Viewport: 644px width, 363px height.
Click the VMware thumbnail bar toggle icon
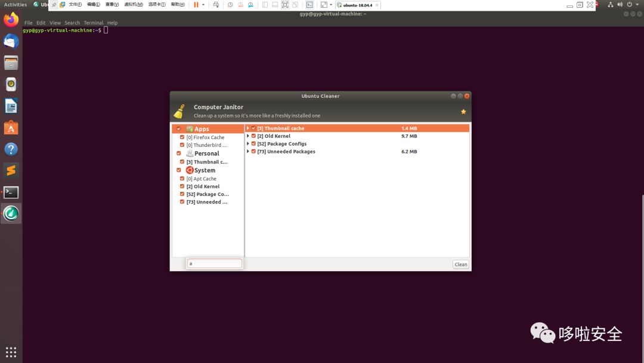pyautogui.click(x=275, y=5)
